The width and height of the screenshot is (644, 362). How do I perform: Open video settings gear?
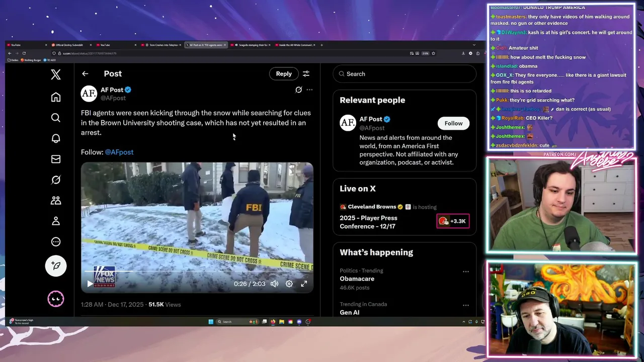click(289, 284)
